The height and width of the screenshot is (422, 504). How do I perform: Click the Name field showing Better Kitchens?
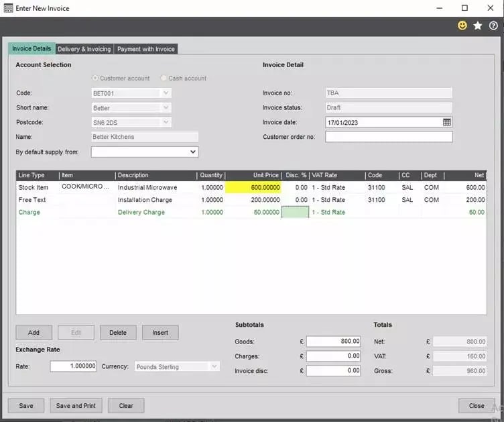(x=145, y=137)
